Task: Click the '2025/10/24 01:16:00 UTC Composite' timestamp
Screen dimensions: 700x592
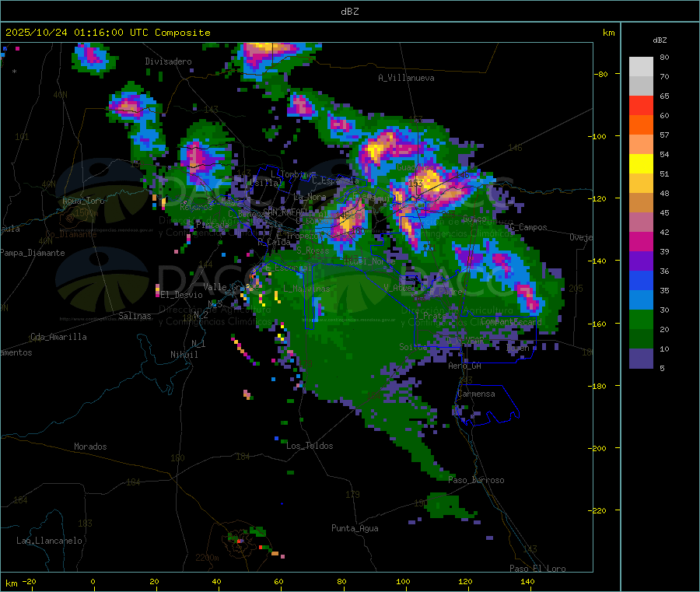Action: [107, 33]
